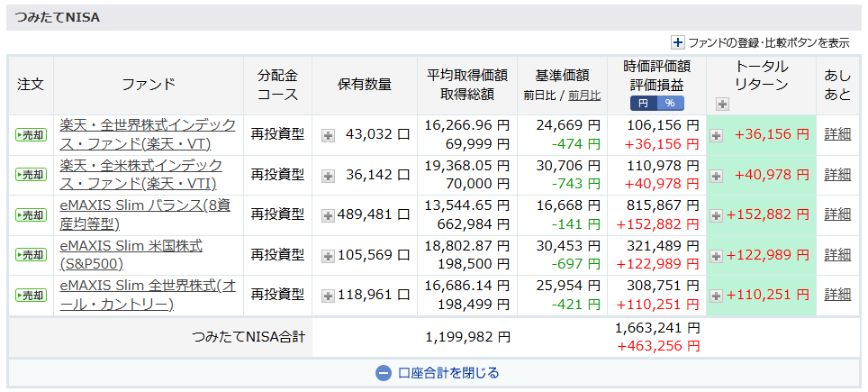Click 前日比 -421 円 value
The width and height of the screenshot is (868, 392).
[x=575, y=305]
